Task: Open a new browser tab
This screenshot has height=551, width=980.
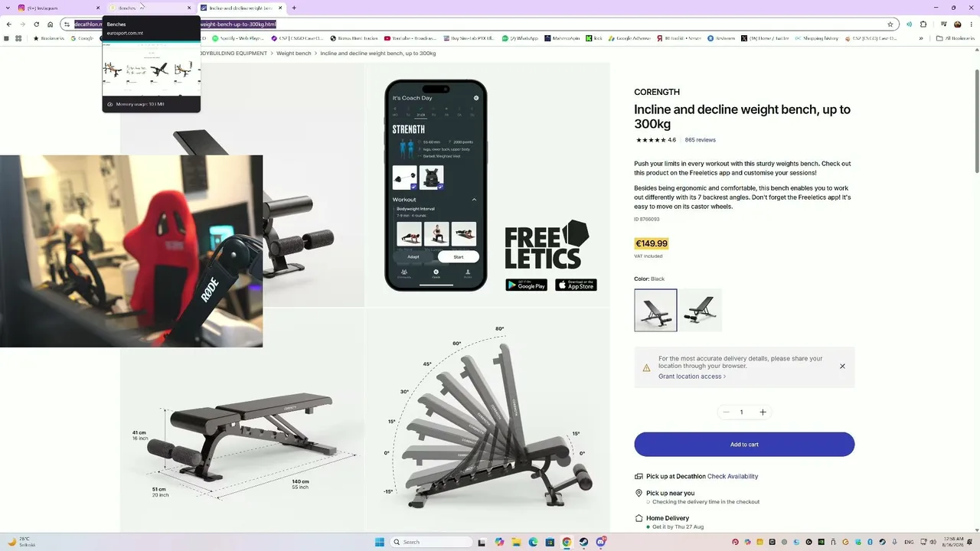Action: pyautogui.click(x=294, y=8)
